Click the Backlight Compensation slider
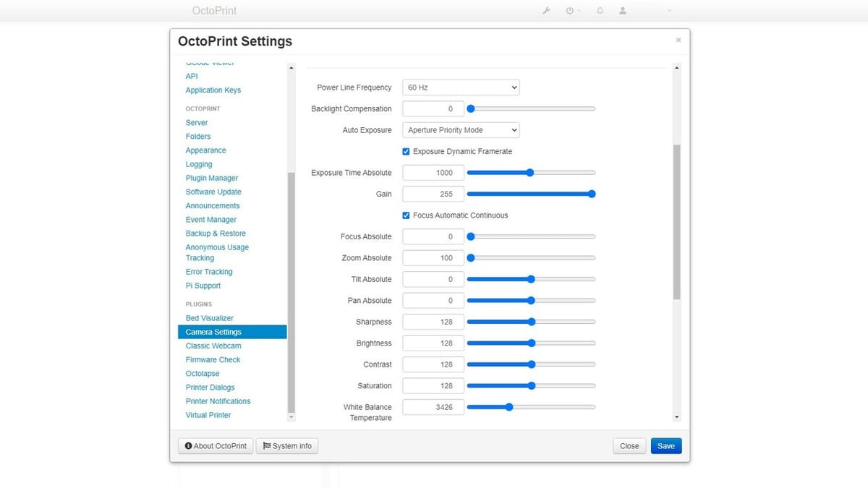Screen dimensions: 868x488 [531, 108]
